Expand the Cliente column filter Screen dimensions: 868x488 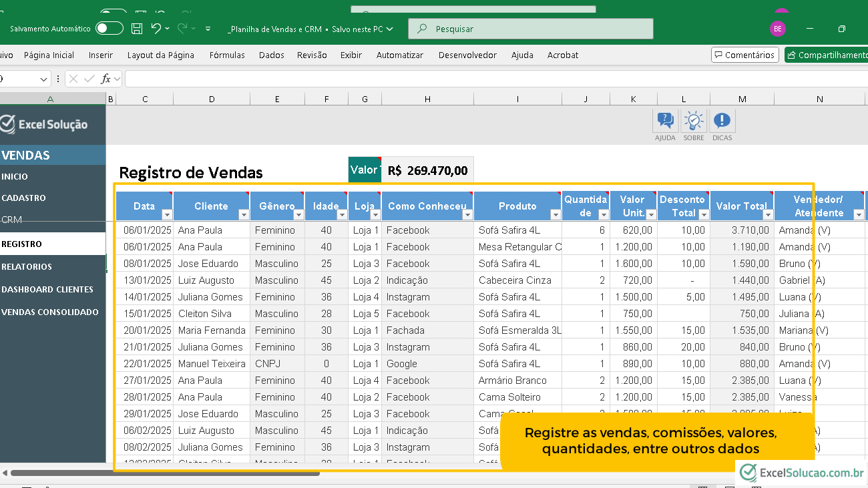click(244, 214)
